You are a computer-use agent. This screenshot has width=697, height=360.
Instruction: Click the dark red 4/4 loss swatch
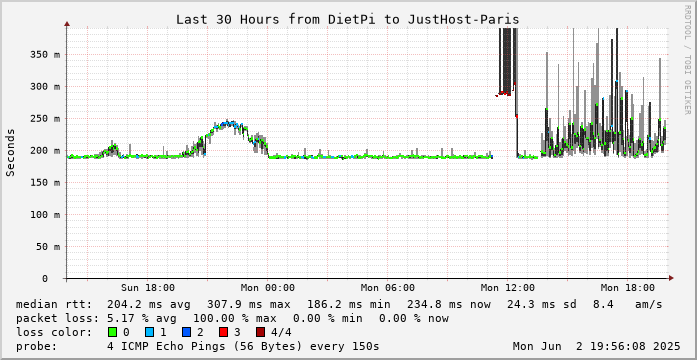coord(260,332)
